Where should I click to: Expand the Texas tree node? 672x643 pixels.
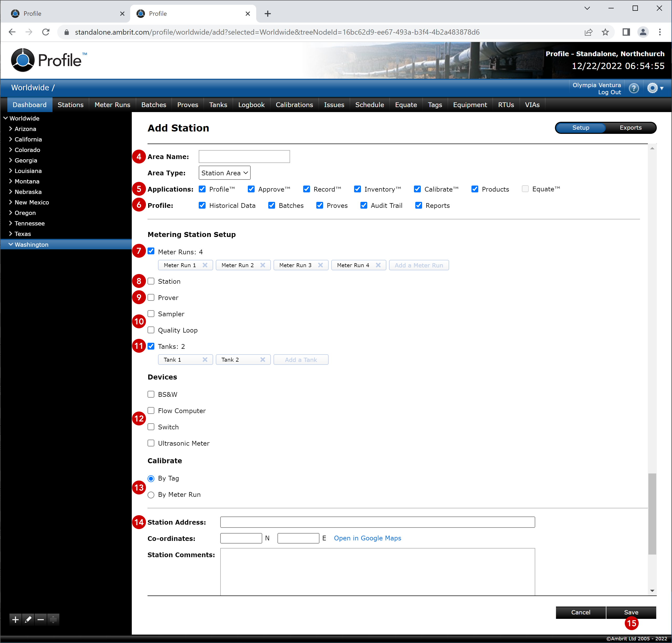point(10,234)
